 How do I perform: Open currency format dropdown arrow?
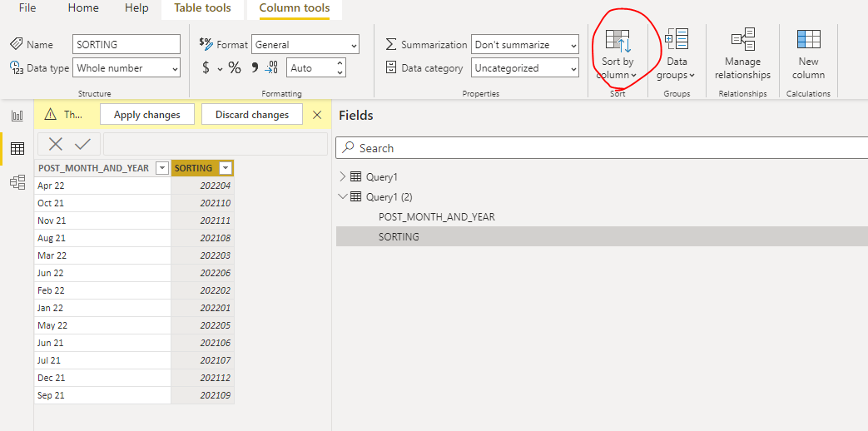click(x=220, y=68)
